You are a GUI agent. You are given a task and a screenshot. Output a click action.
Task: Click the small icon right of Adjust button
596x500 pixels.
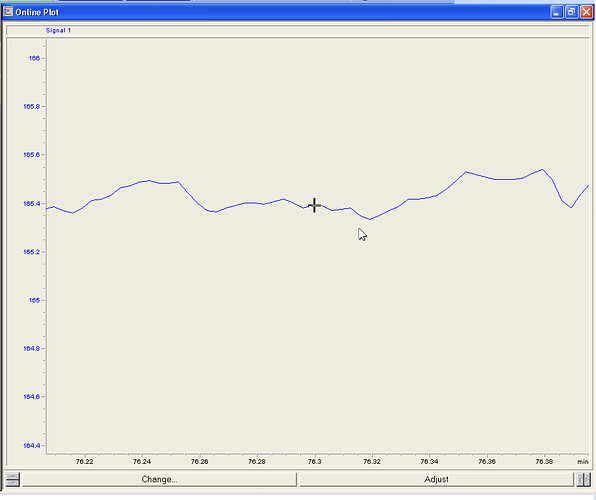coord(583,479)
